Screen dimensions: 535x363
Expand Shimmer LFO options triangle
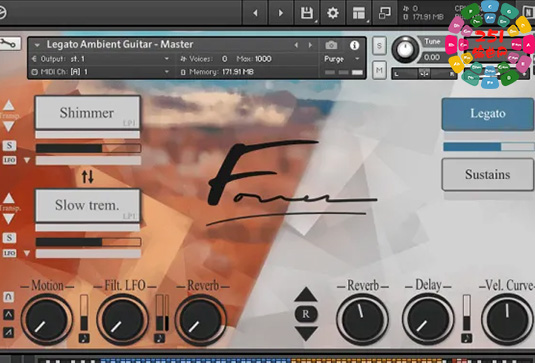[27, 160]
